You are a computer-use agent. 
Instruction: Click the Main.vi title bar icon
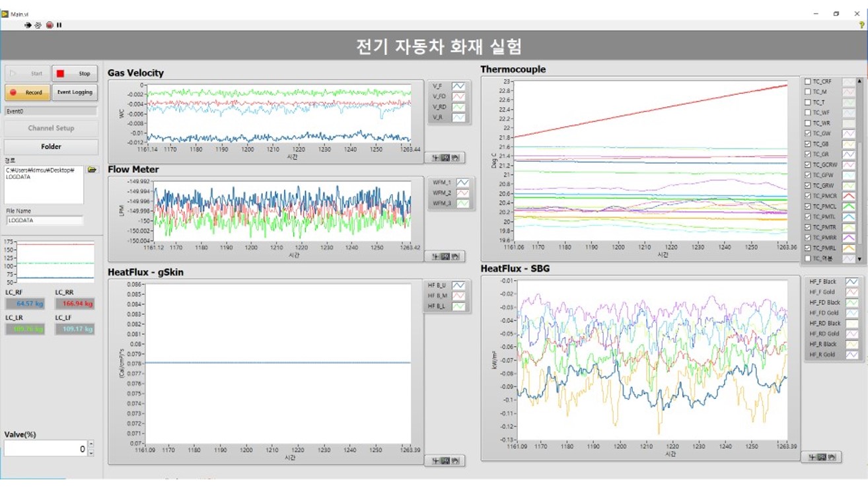point(5,13)
